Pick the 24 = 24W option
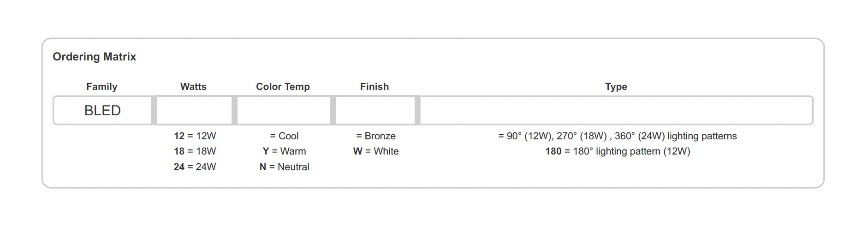This screenshot has height=226, width=868. (195, 167)
